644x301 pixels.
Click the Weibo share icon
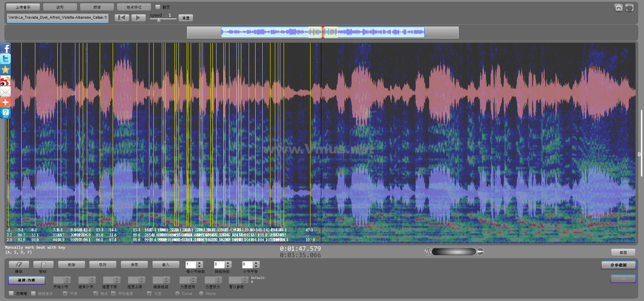pyautogui.click(x=5, y=81)
